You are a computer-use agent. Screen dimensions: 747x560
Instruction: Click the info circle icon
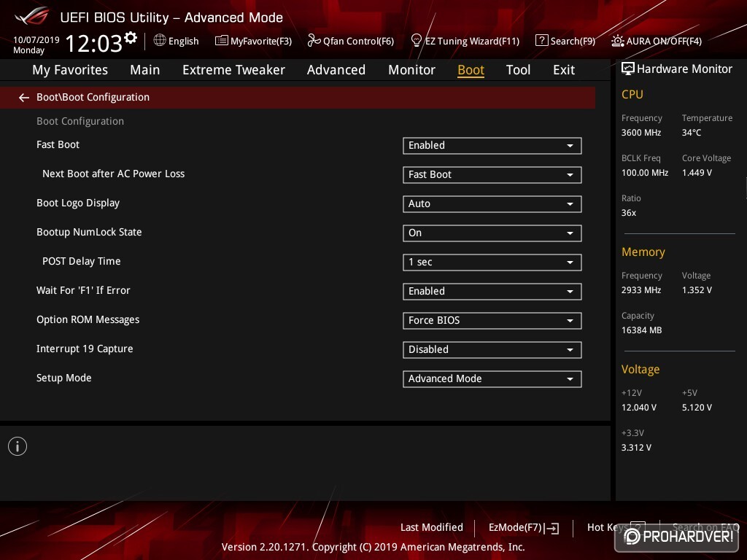pos(18,446)
